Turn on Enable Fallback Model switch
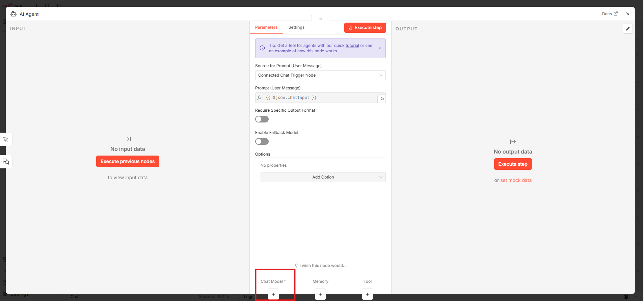 pos(262,141)
